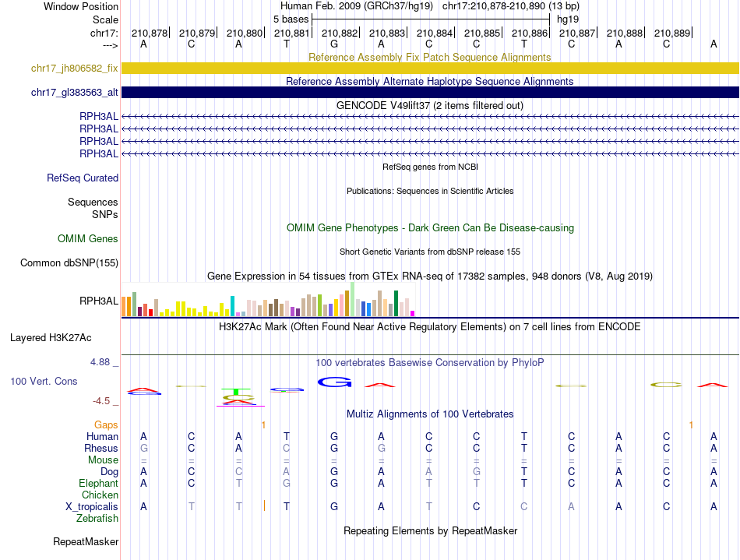Click the green T conservation logo letter
This screenshot has height=560, width=740.
coord(236,392)
